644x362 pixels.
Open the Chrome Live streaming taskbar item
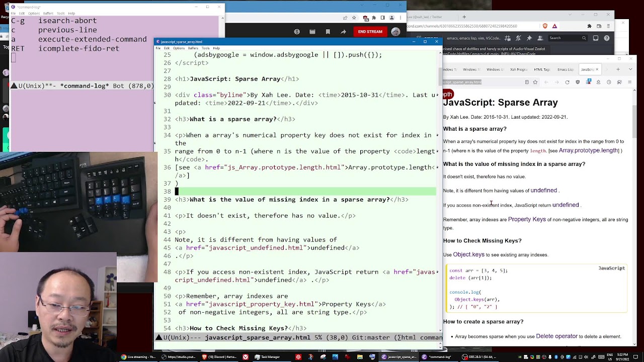(x=138, y=357)
